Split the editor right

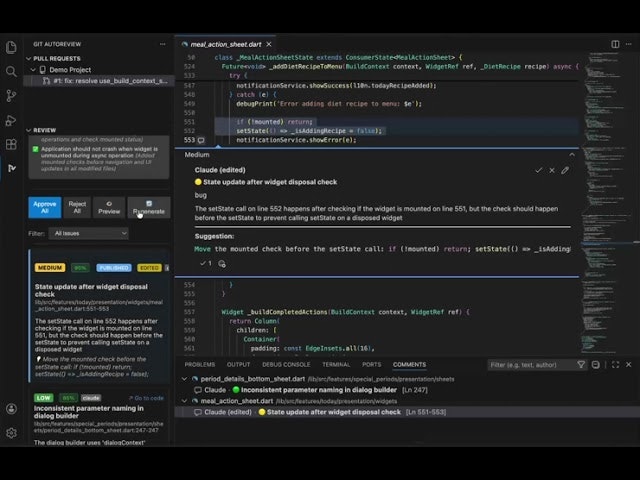(x=615, y=44)
